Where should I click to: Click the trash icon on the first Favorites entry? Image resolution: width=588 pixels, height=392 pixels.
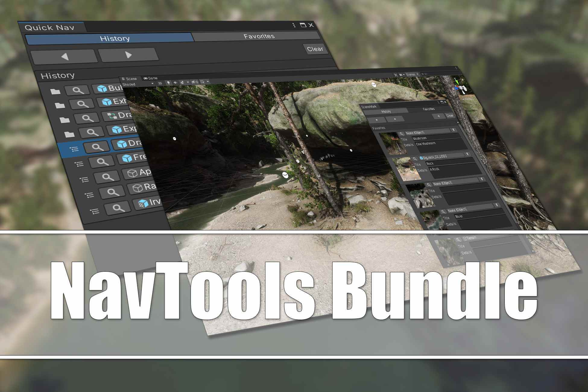[x=454, y=130]
